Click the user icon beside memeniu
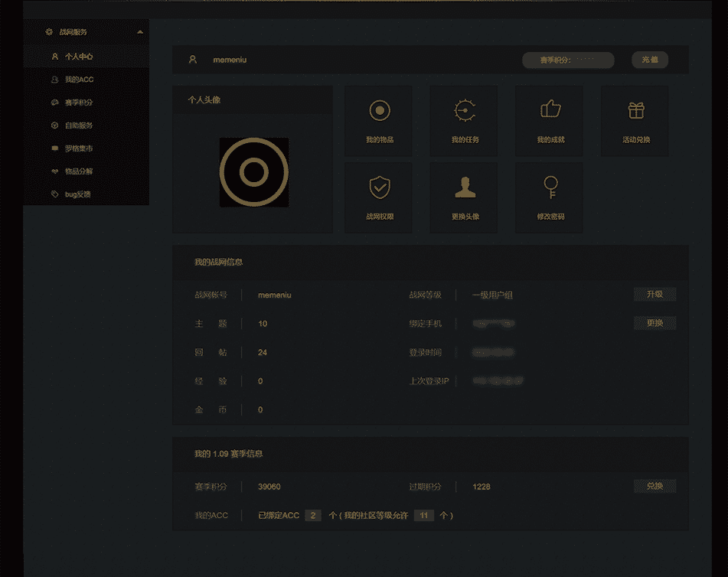This screenshot has height=577, width=728. coord(193,60)
